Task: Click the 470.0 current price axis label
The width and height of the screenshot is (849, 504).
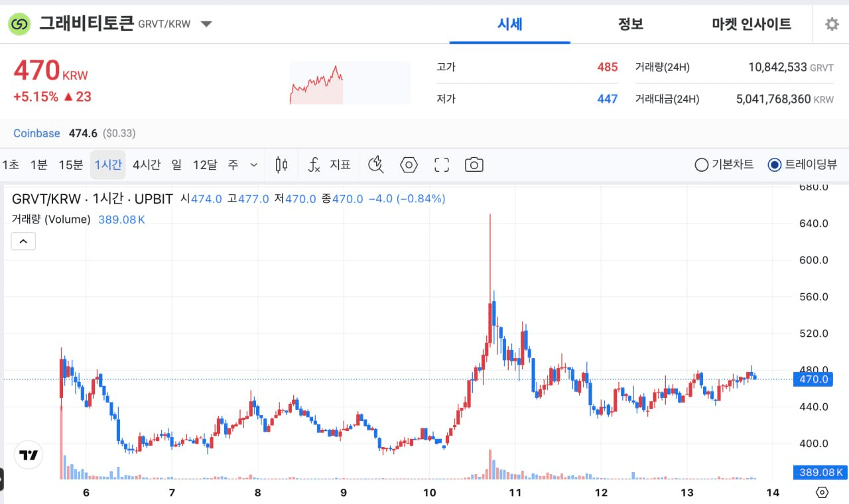Action: click(x=812, y=379)
